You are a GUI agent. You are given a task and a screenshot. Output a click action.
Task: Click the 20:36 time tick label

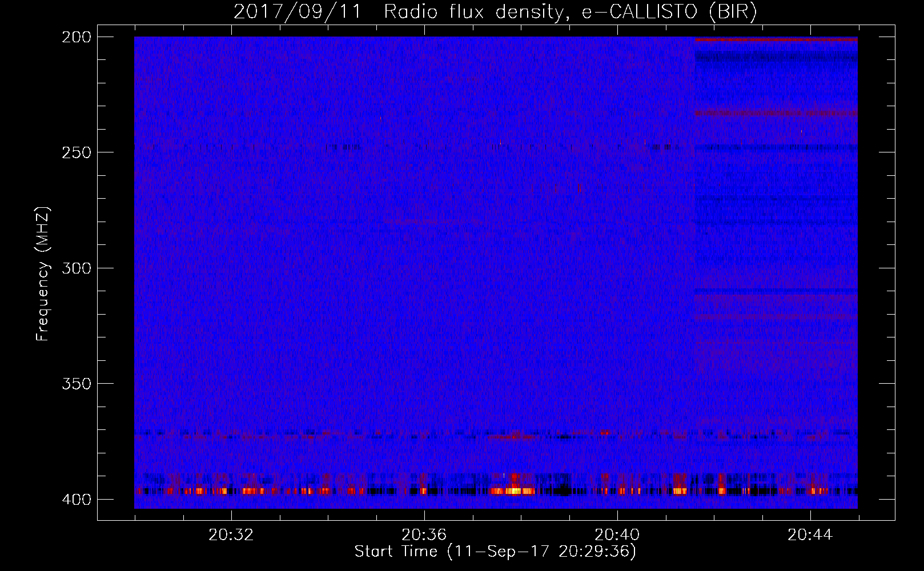click(x=424, y=535)
